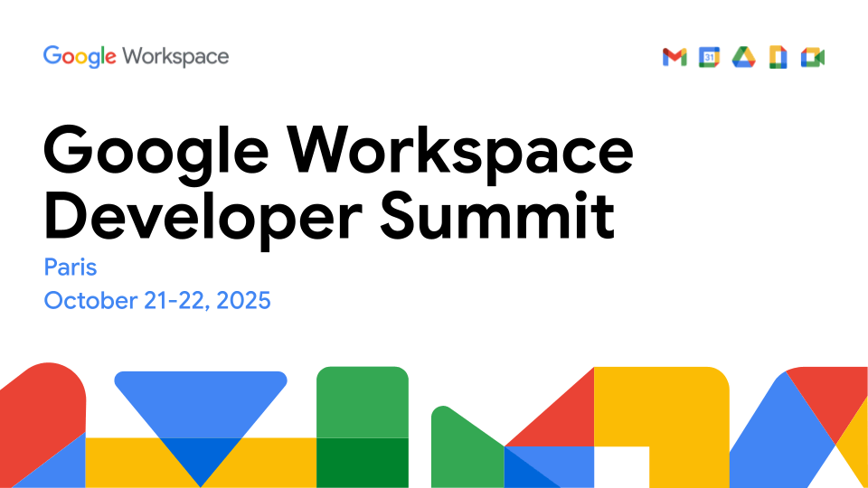This screenshot has height=488, width=868.
Task: Click the "Google Workspace" headline text
Action: point(338,150)
